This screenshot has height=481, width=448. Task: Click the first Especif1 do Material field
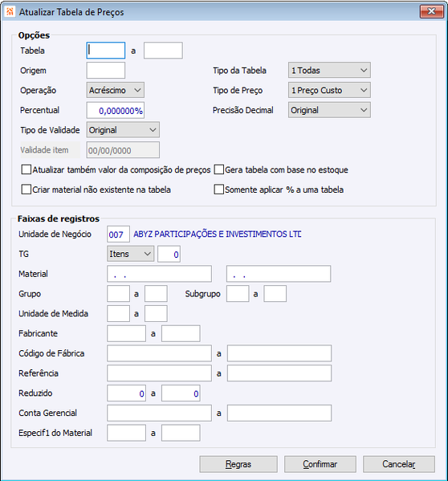pos(126,433)
